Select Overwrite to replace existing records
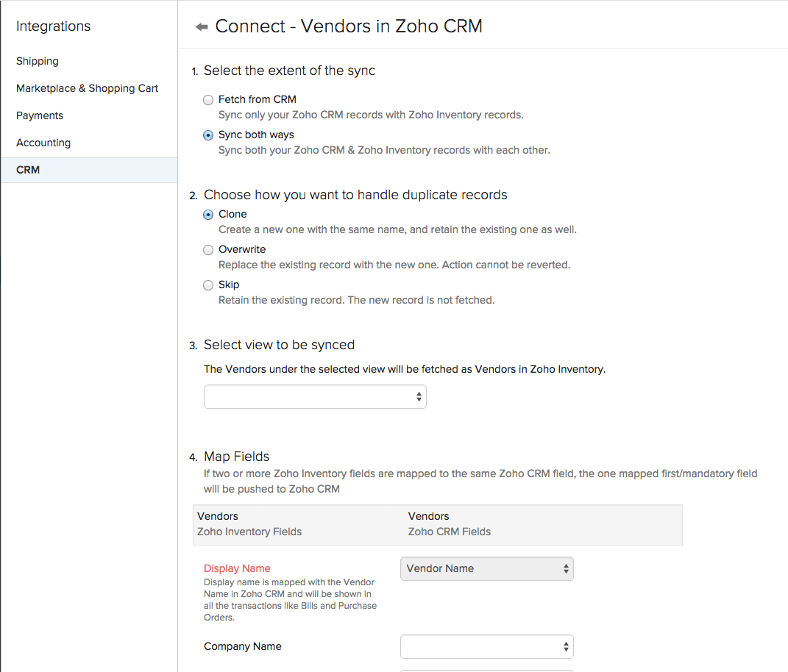788x672 pixels. click(x=207, y=250)
